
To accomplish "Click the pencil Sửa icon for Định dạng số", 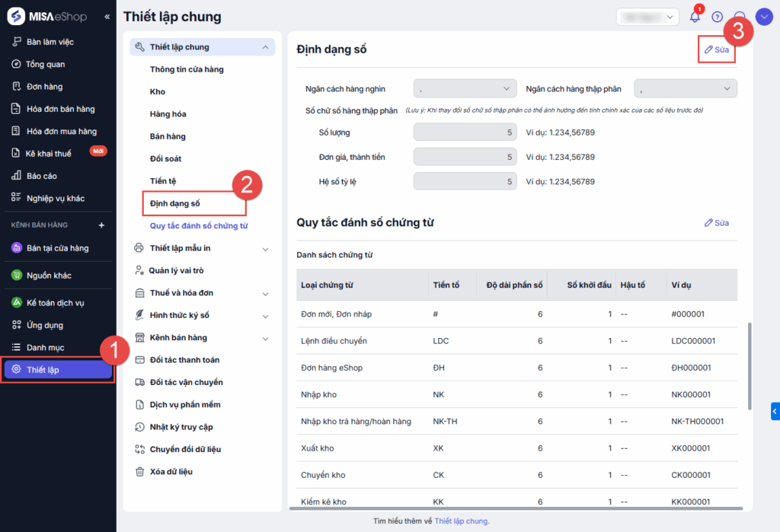I will click(x=709, y=49).
